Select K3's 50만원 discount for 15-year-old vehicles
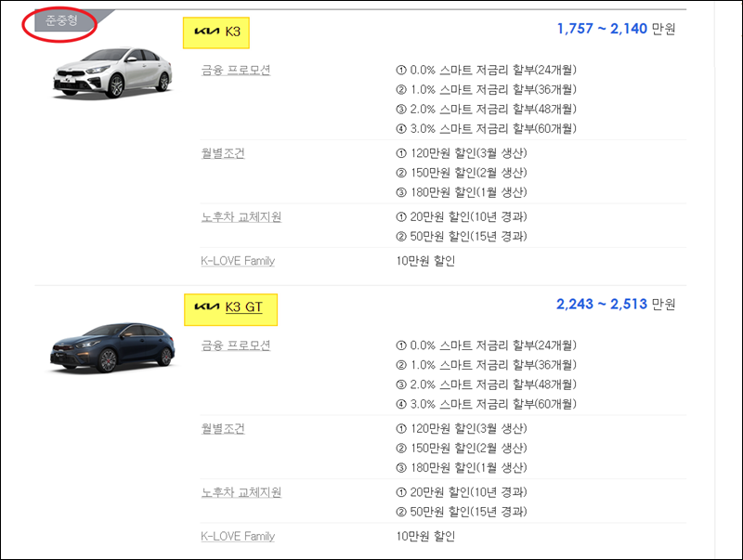This screenshot has width=743, height=560. click(x=462, y=236)
